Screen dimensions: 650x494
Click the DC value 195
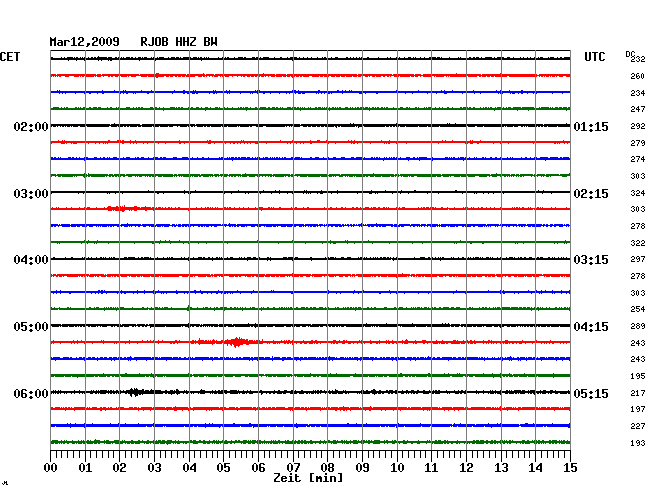pyautogui.click(x=638, y=376)
